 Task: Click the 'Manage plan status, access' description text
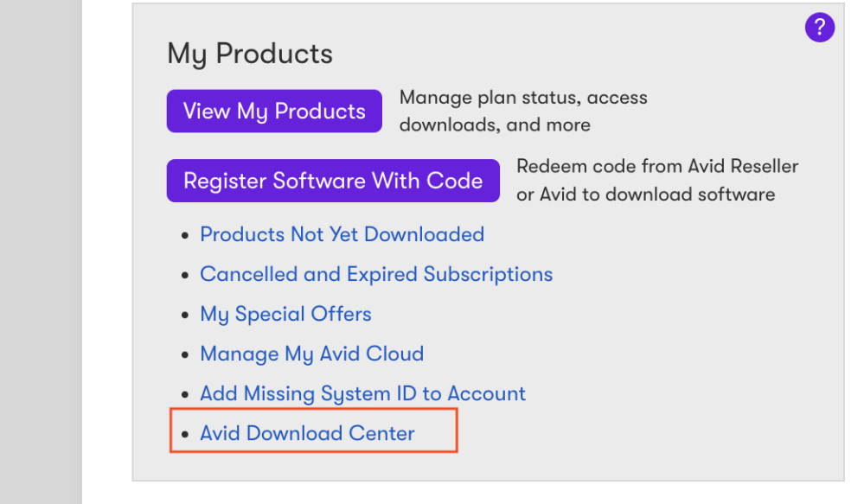(x=523, y=98)
